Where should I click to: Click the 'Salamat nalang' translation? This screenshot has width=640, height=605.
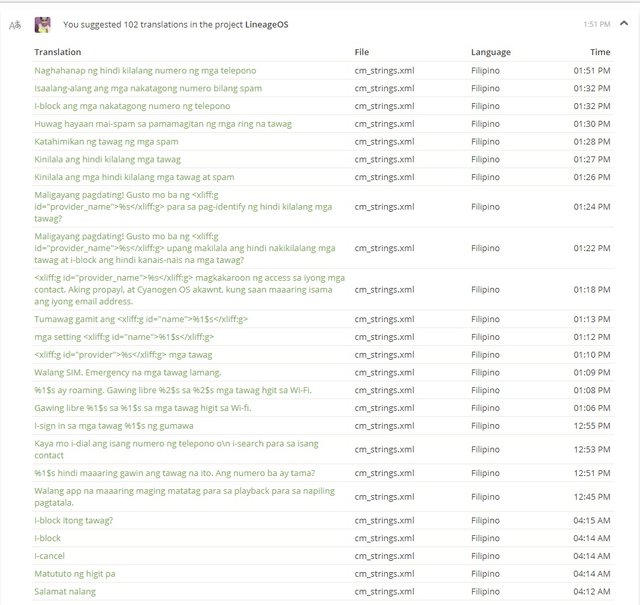[65, 592]
